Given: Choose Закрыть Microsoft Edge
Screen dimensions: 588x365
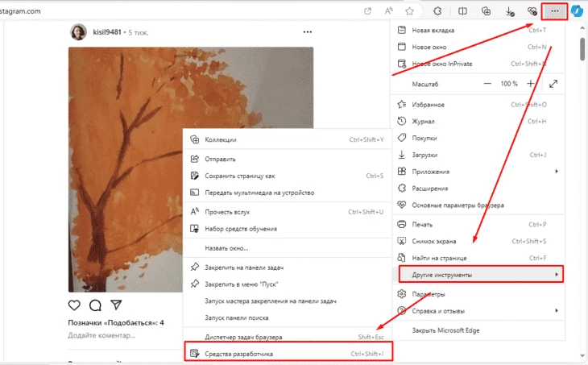Looking at the screenshot, I should pos(478,330).
